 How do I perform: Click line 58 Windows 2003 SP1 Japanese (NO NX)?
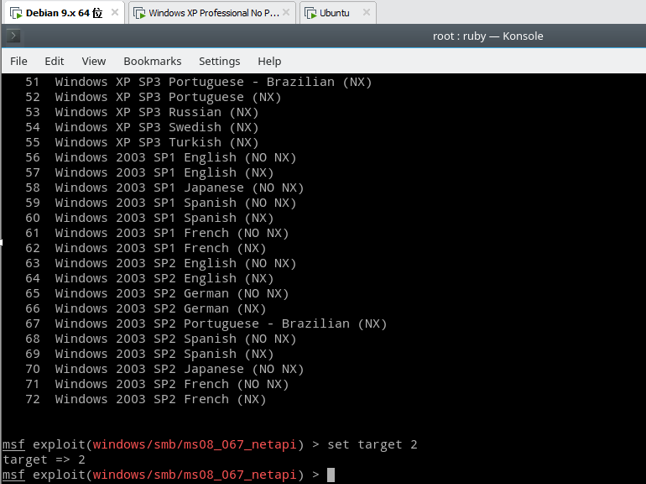[164, 188]
